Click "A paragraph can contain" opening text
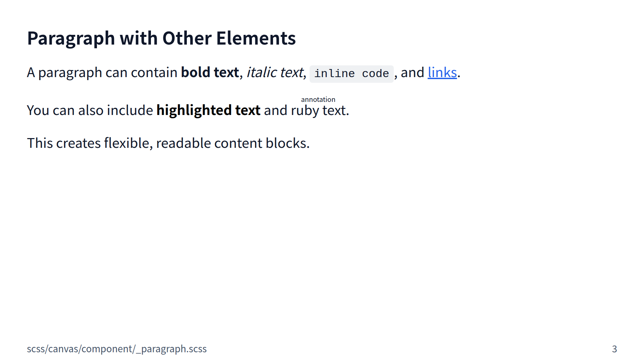This screenshot has height=362, width=644. pyautogui.click(x=102, y=73)
